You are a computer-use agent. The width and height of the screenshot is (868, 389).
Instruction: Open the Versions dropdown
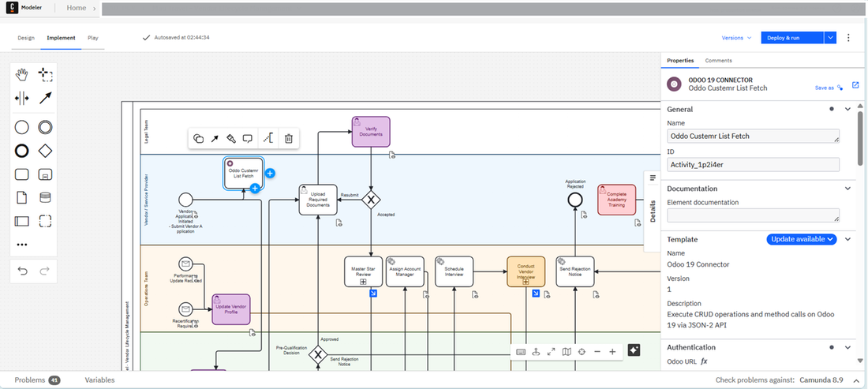(x=736, y=38)
